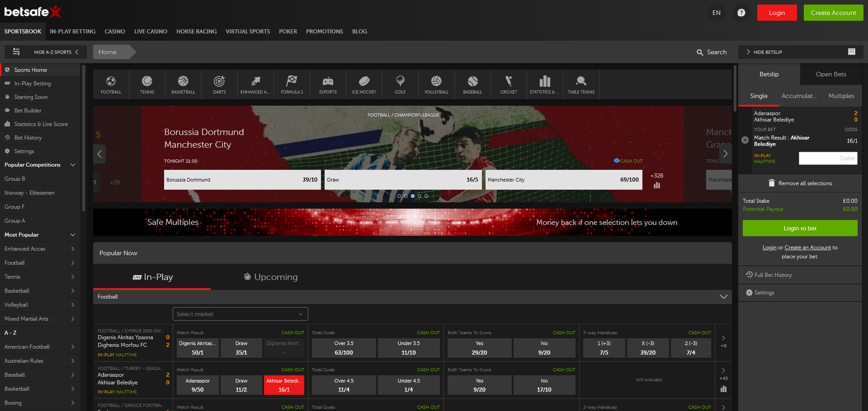Open Statistics icon in sports bar
Viewport: 868px width, 411px height.
pyautogui.click(x=545, y=84)
